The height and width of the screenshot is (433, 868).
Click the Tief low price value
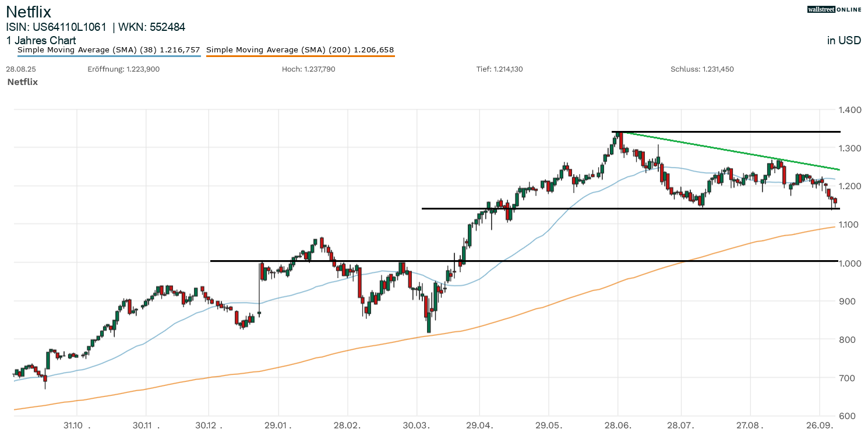point(509,69)
